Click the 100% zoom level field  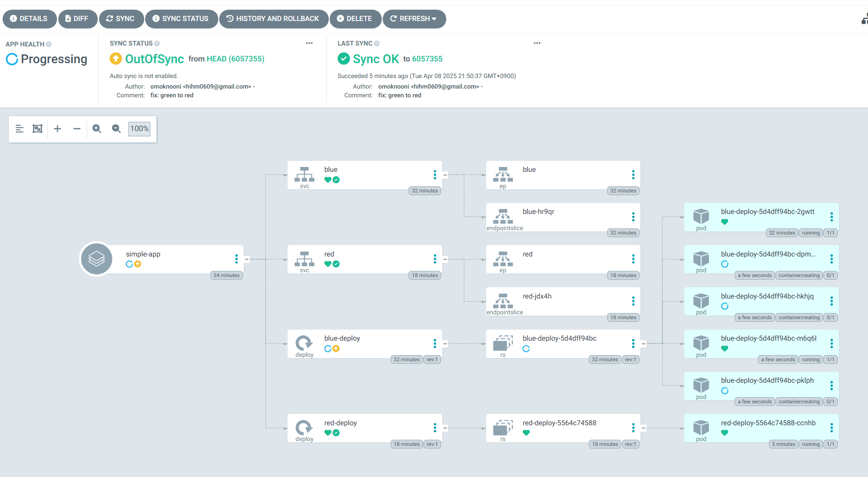click(x=139, y=128)
